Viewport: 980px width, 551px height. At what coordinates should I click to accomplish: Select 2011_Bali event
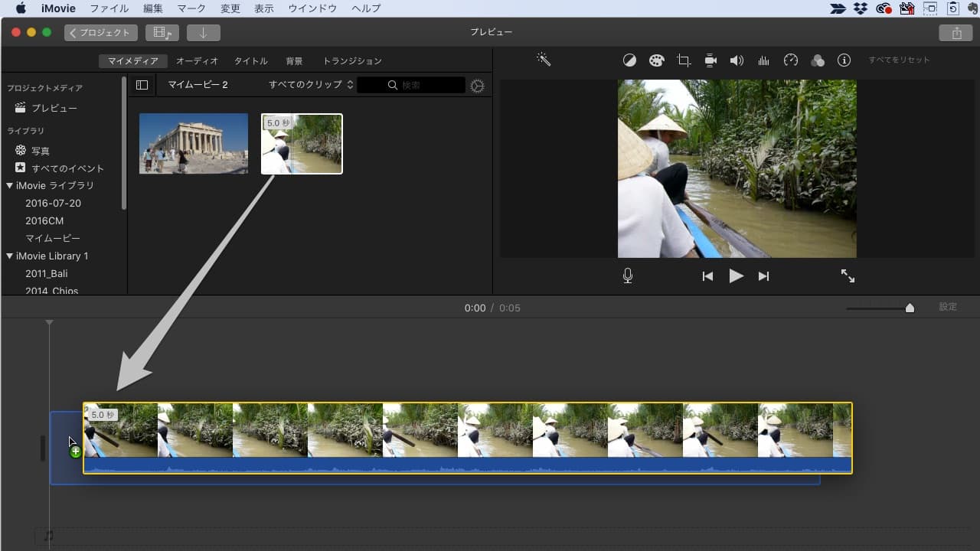tap(47, 274)
